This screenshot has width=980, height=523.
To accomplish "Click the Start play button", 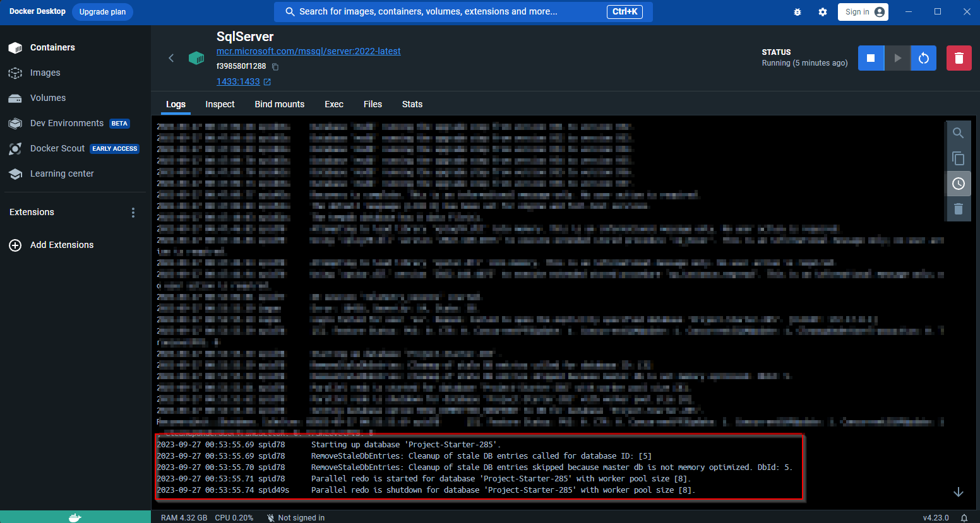I will tap(897, 58).
